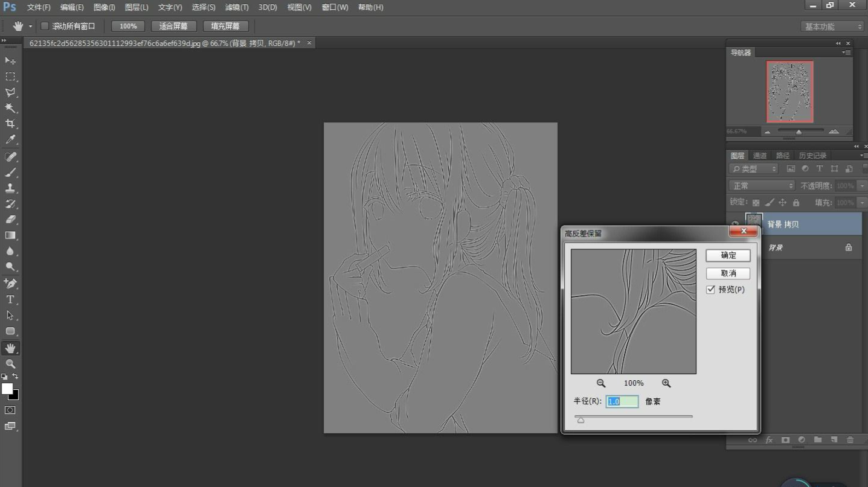Choose the Gradient tool
Viewport: 868px width, 487px height.
tap(10, 235)
